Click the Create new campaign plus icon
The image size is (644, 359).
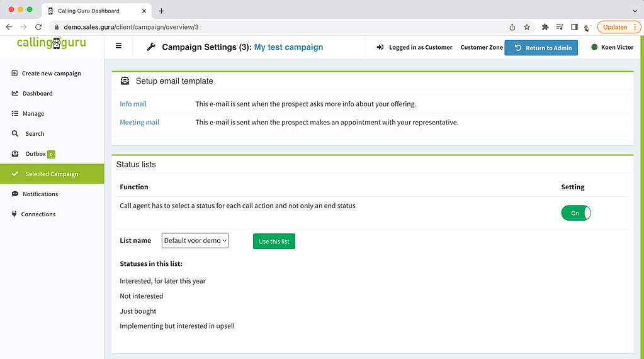click(x=14, y=73)
